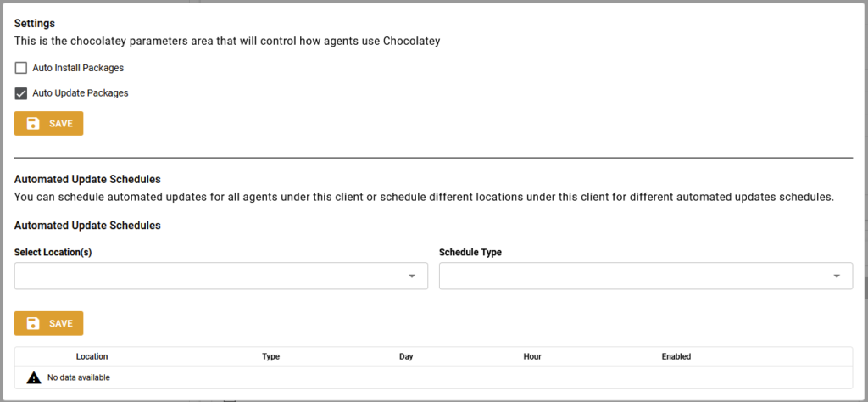Open the Select Location(s) combo box

pos(221,276)
